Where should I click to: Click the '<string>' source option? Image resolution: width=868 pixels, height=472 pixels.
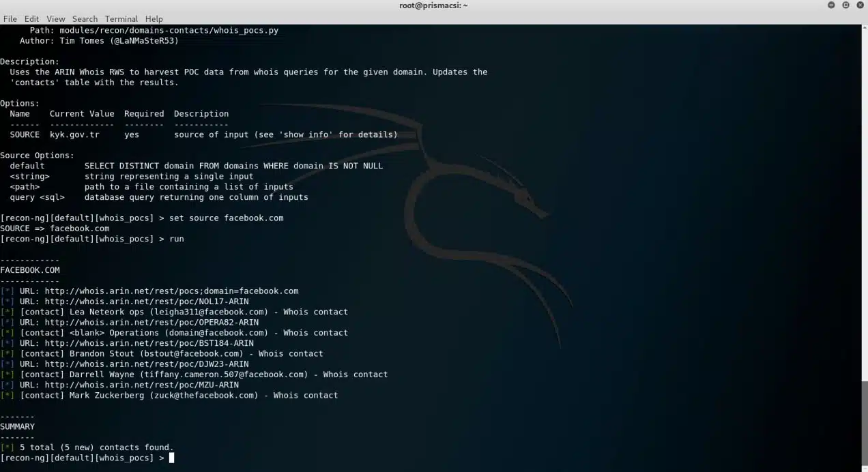point(30,177)
